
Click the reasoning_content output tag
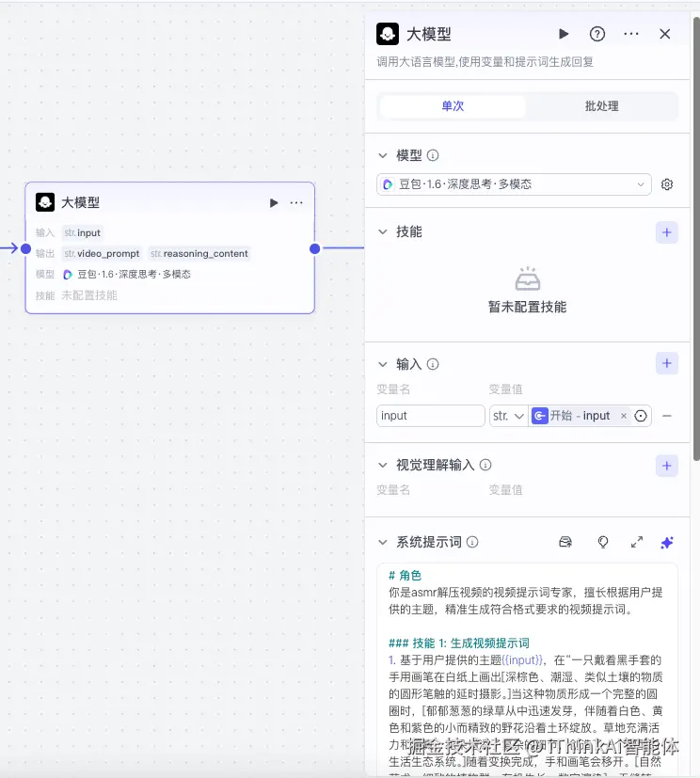pos(199,254)
